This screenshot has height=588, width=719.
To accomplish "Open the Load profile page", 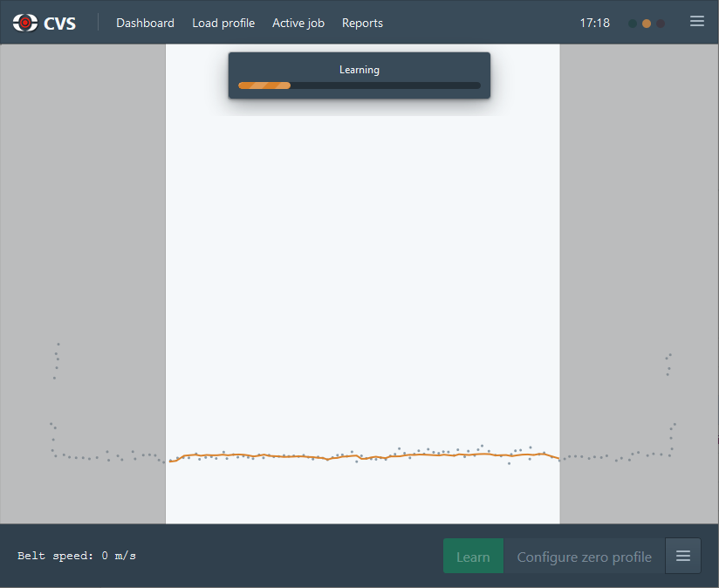I will click(223, 23).
